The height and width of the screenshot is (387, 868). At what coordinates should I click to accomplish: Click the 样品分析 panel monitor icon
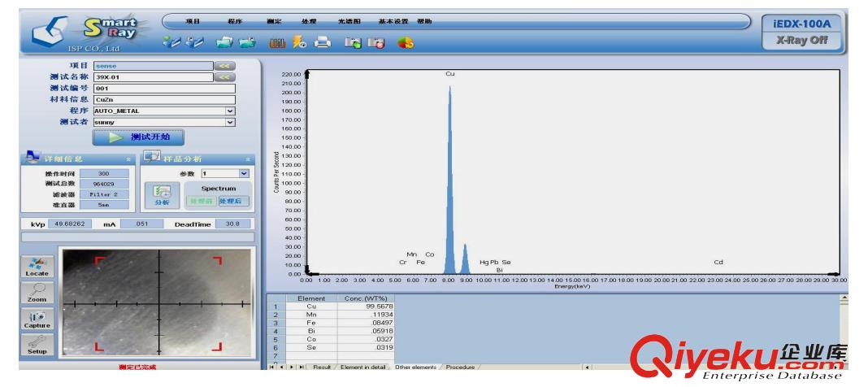[x=152, y=157]
